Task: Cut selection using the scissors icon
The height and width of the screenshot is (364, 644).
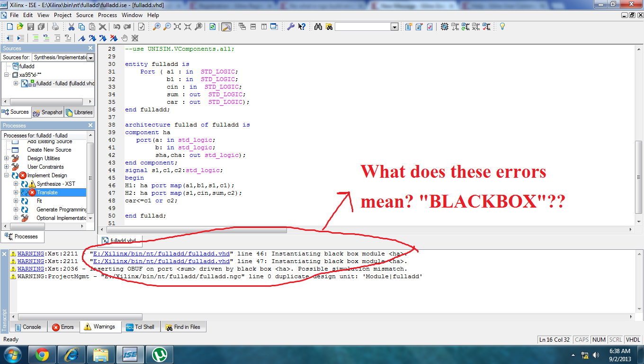Action: 72,27
